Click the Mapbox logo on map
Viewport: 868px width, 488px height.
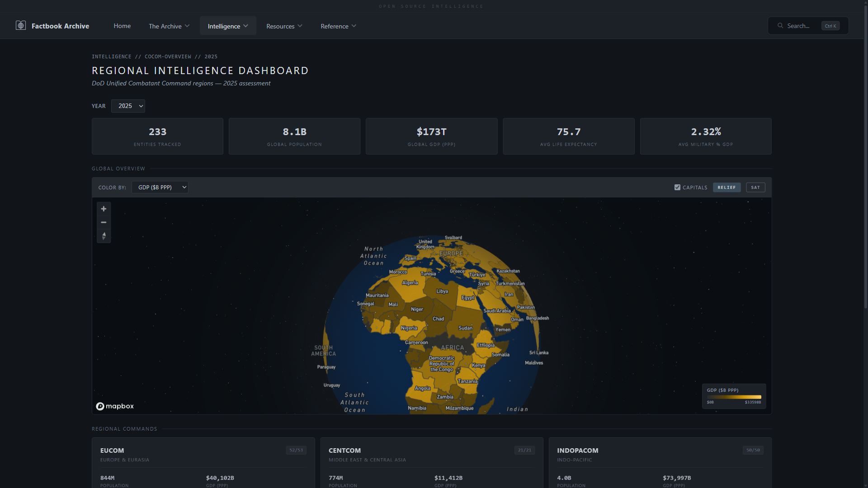point(115,406)
